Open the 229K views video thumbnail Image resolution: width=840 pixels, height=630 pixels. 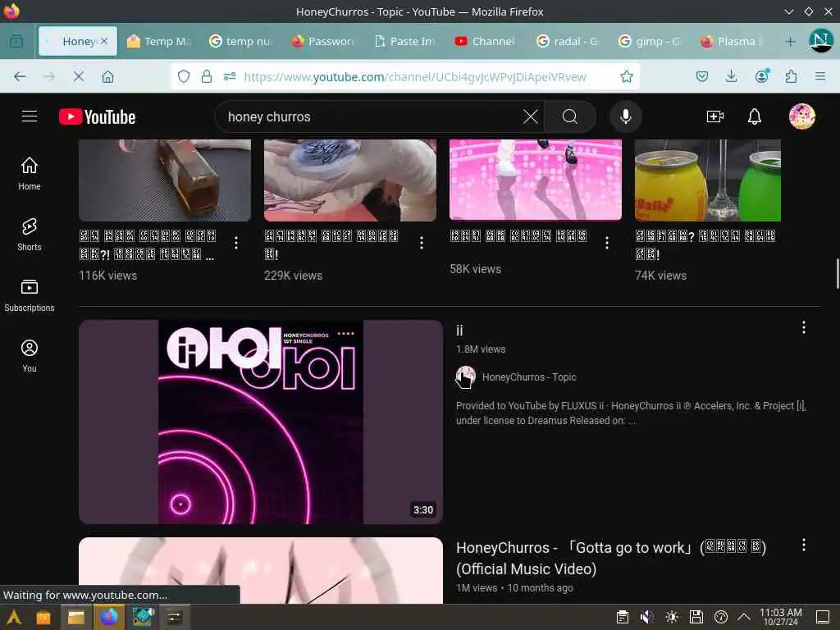(x=350, y=180)
